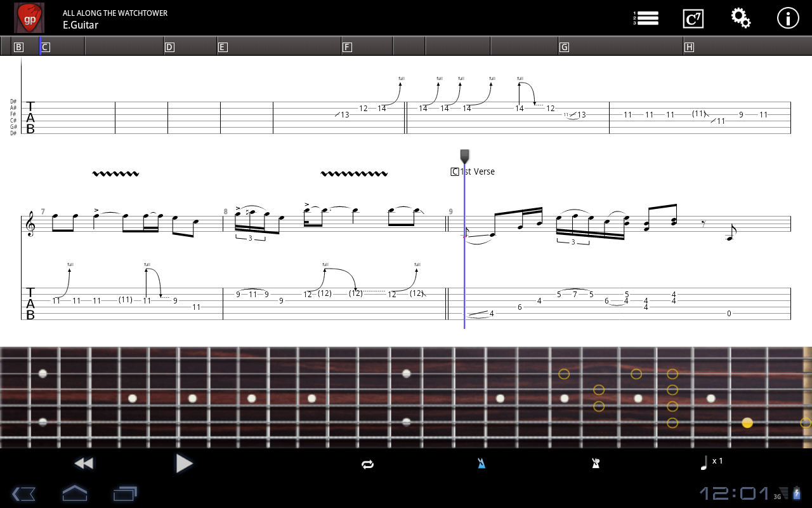Toggle the blue metronome icon
The image size is (812, 508).
481,464
